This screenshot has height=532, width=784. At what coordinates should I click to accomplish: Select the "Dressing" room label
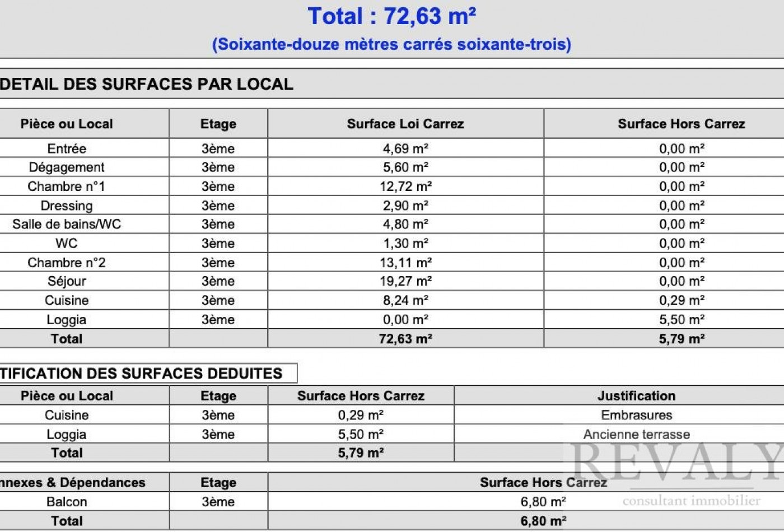tap(67, 206)
